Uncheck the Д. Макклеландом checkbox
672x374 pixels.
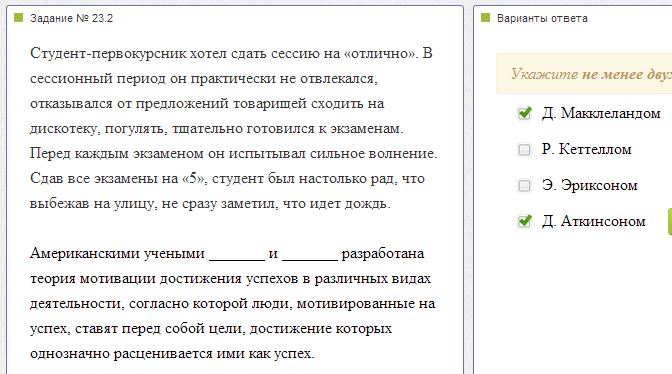(524, 114)
